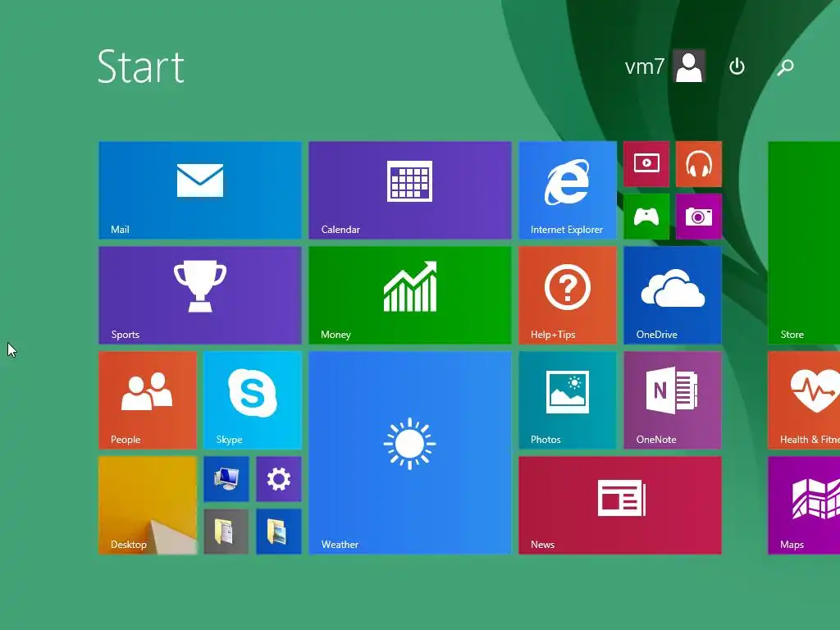The width and height of the screenshot is (840, 630).
Task: Open the Maps tile
Action: (x=804, y=505)
